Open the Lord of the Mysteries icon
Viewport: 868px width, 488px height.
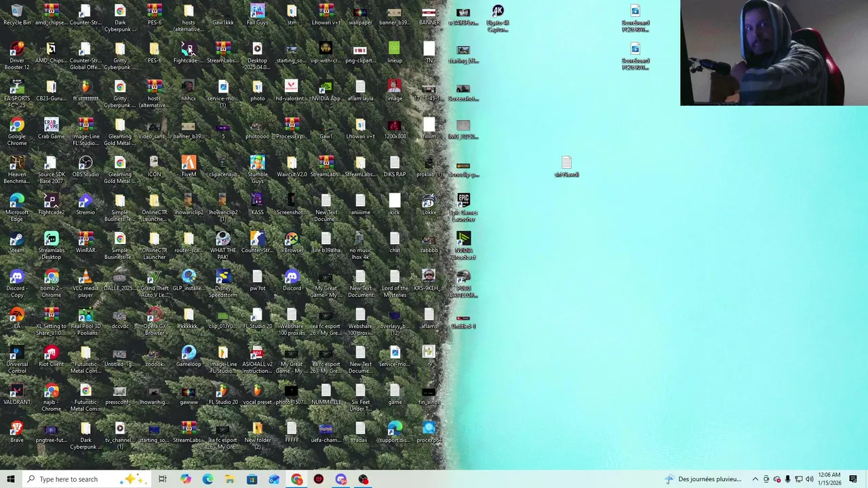395,284
